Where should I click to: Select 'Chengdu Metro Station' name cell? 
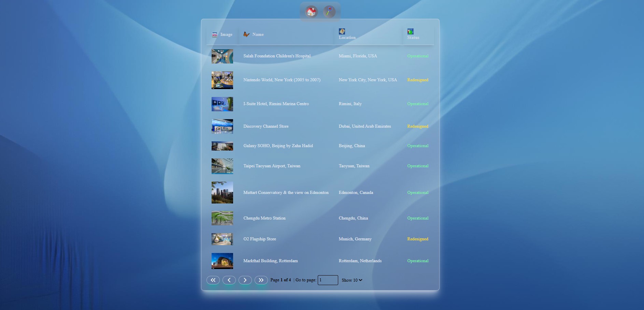[x=264, y=218]
